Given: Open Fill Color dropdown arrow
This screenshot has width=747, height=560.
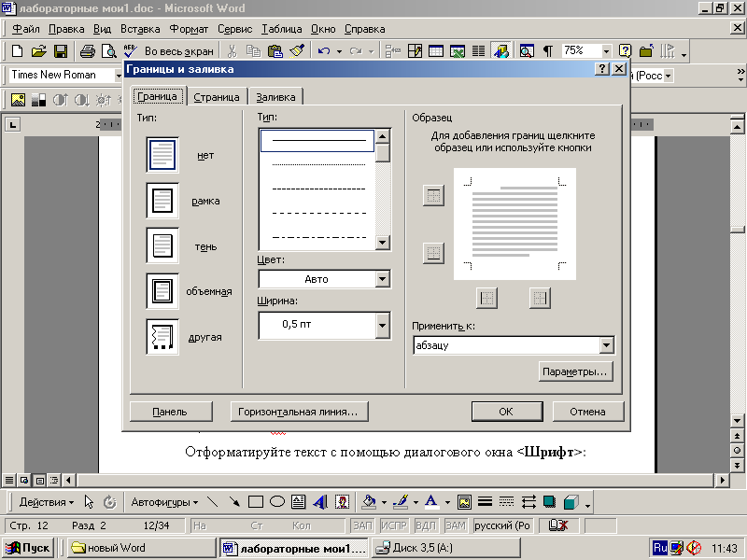Looking at the screenshot, I should (384, 502).
